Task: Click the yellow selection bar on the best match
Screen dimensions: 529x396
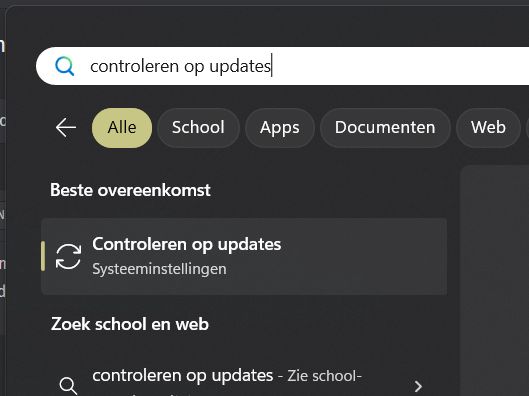Action: (x=43, y=256)
